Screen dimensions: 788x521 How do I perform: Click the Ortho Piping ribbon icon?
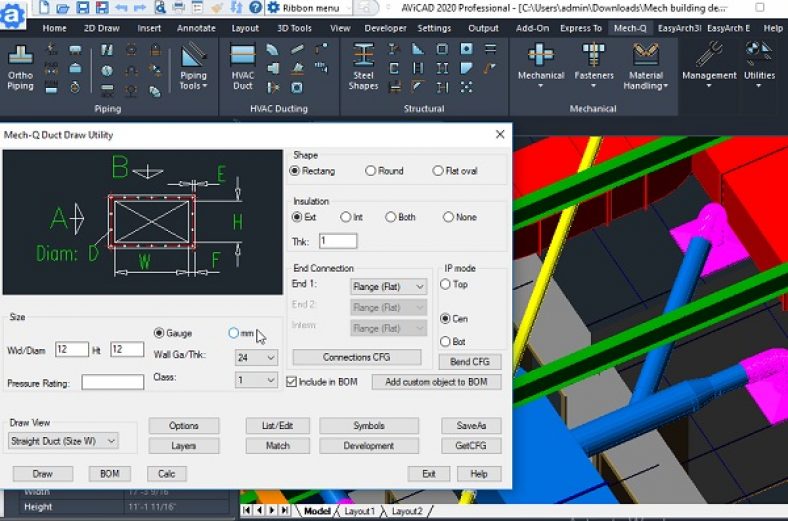click(20, 58)
